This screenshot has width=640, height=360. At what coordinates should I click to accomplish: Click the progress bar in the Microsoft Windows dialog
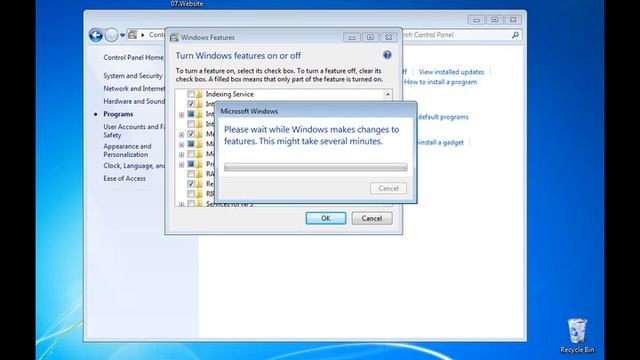click(316, 167)
